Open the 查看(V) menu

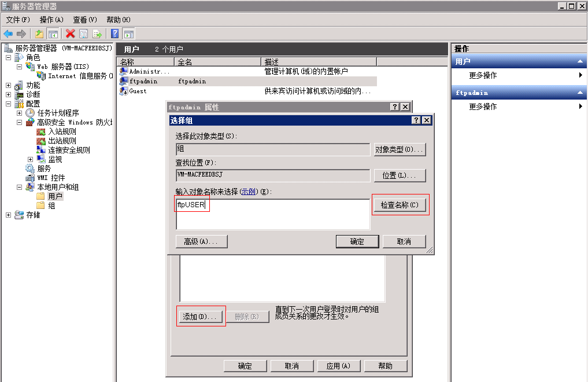[x=85, y=20]
